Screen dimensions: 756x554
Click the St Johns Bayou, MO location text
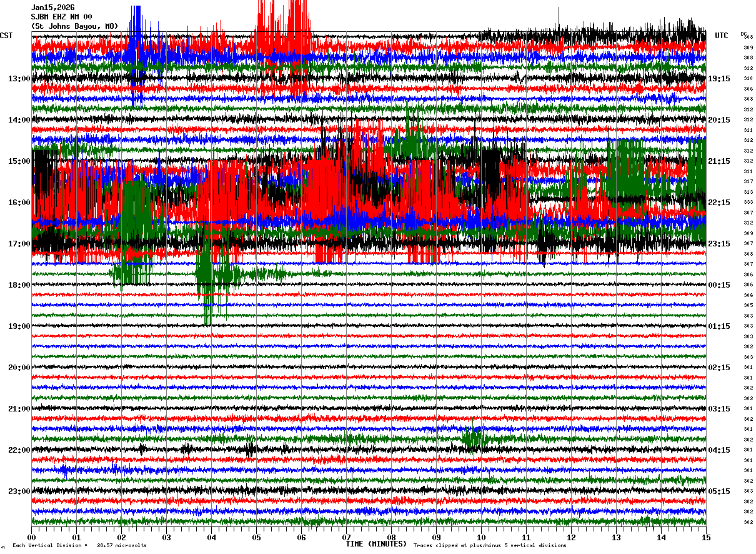point(74,26)
